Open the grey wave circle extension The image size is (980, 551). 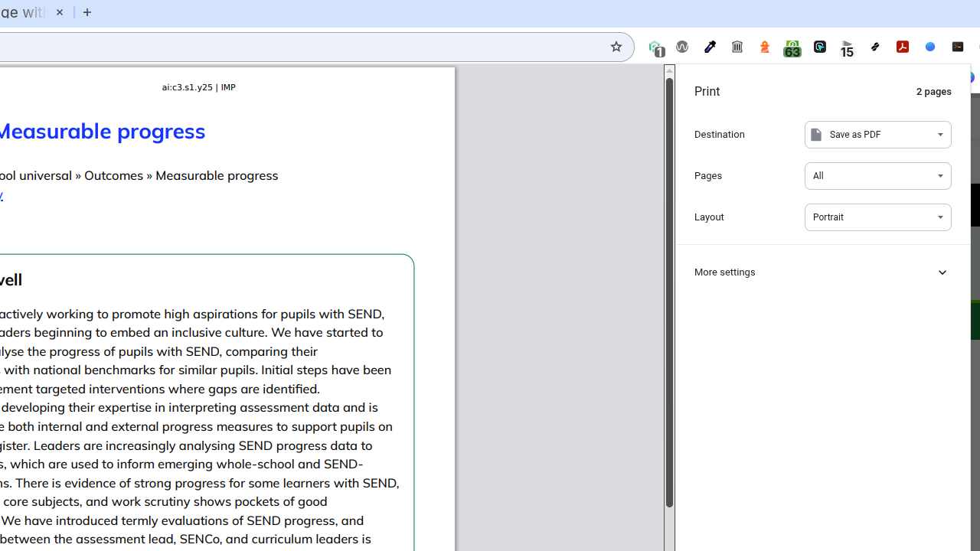pos(682,47)
